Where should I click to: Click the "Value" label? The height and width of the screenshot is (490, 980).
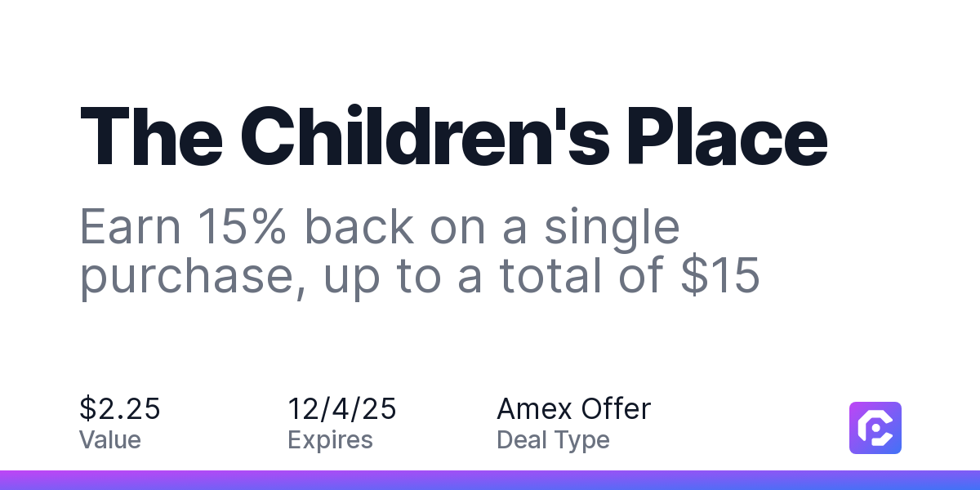(x=109, y=440)
